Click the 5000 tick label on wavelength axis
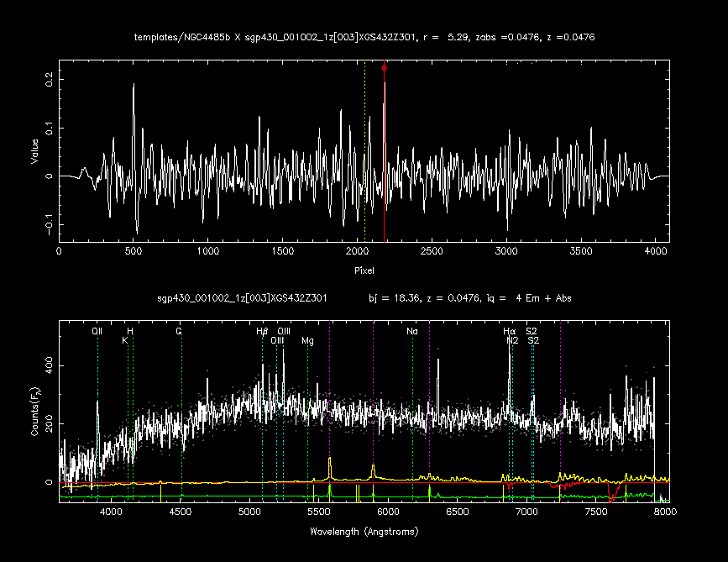Image resolution: width=728 pixels, height=562 pixels. [249, 511]
